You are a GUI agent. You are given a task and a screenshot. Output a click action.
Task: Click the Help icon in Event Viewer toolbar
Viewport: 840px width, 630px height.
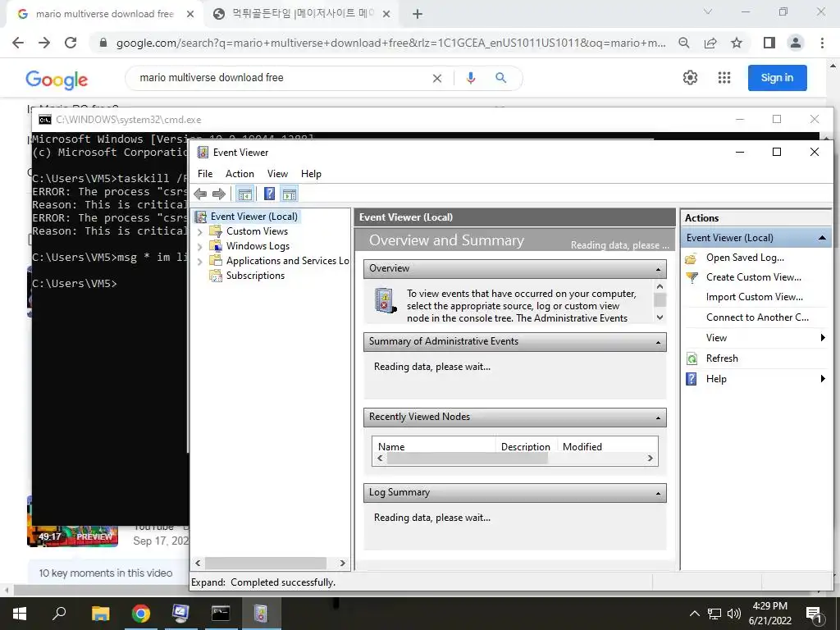pyautogui.click(x=269, y=194)
